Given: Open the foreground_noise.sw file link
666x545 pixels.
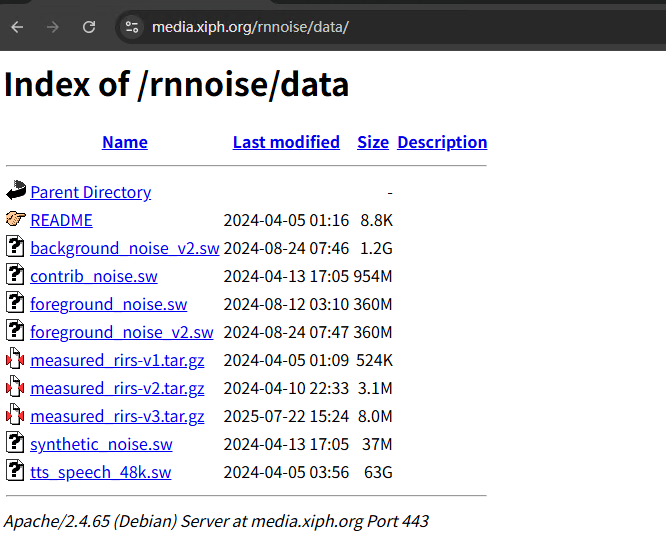Looking at the screenshot, I should click(x=108, y=304).
